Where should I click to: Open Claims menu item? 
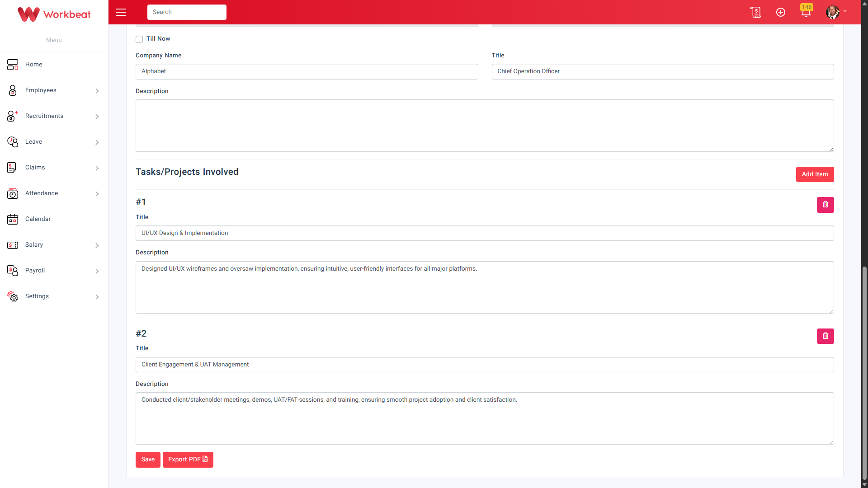(54, 168)
